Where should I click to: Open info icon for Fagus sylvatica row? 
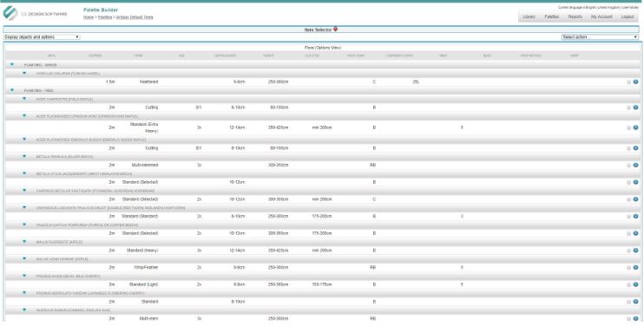pos(635,233)
